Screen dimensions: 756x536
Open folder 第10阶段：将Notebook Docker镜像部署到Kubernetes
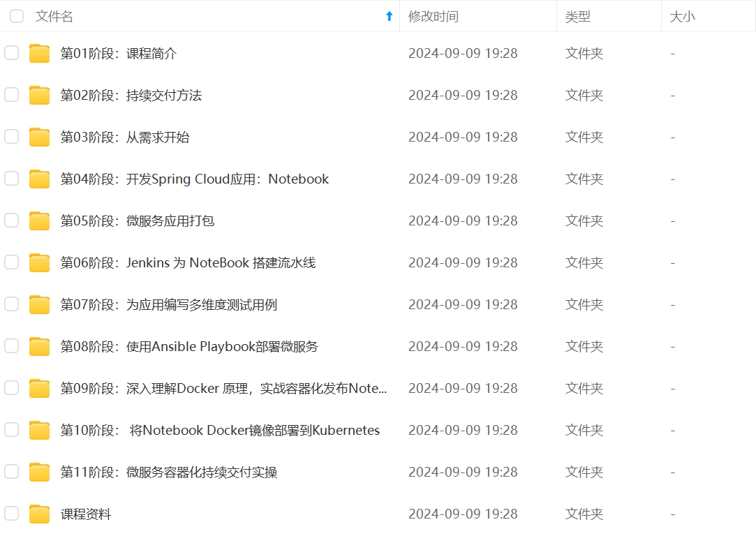pyautogui.click(x=220, y=430)
